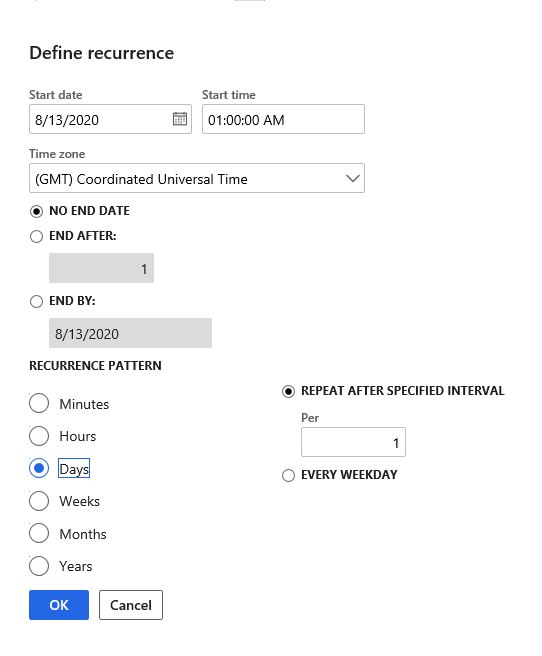Choose REPEAT AFTER SPECIFIED INTERVAL option
The height and width of the screenshot is (656, 542).
[x=288, y=392]
